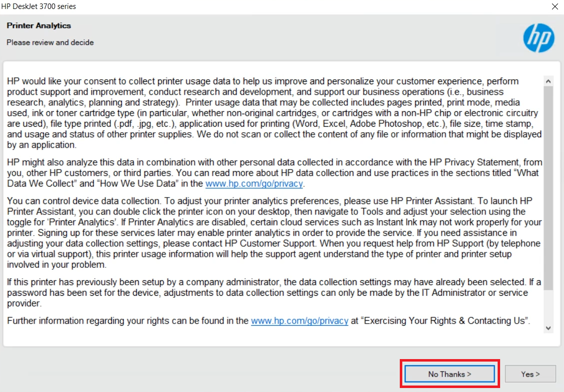Click the paragraph starting "You can control device data"
The height and width of the screenshot is (392, 564).
[x=274, y=232]
